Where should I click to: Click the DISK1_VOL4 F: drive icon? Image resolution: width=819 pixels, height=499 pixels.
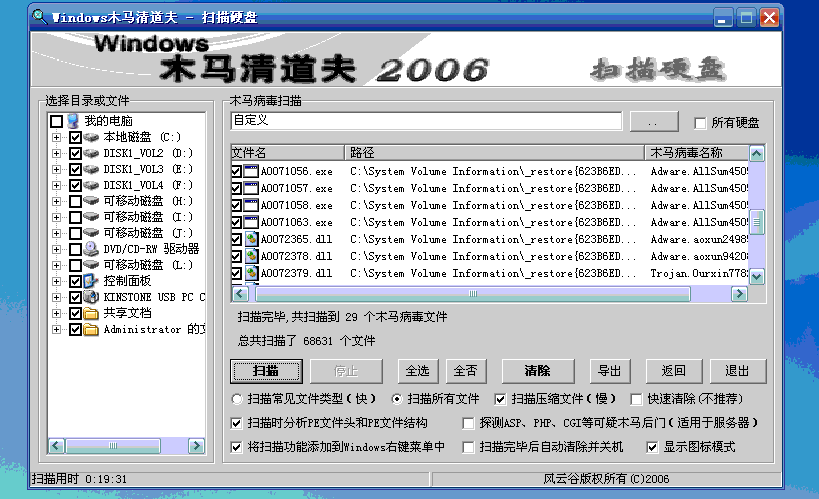coord(91,185)
